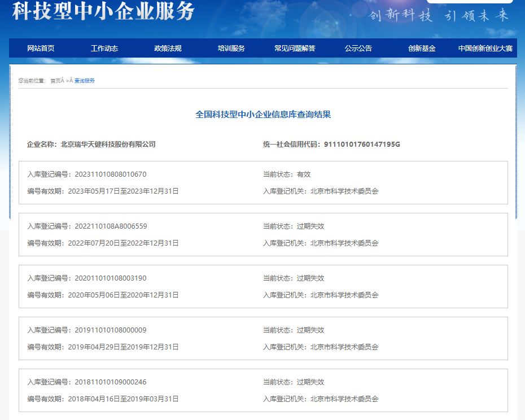Go to the 工作动态 menu item
The image size is (525, 420).
coord(104,48)
